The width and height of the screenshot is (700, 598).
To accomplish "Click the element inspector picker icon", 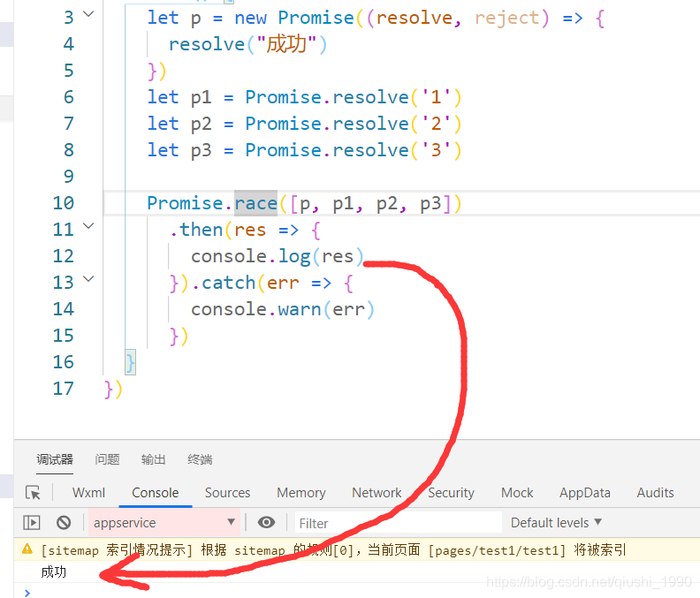I will pyautogui.click(x=33, y=493).
